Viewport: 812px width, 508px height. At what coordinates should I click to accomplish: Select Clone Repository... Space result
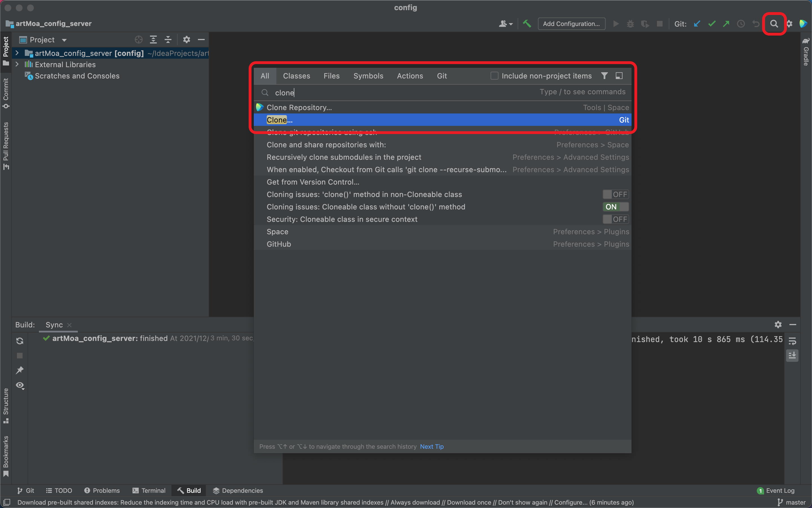pos(442,108)
